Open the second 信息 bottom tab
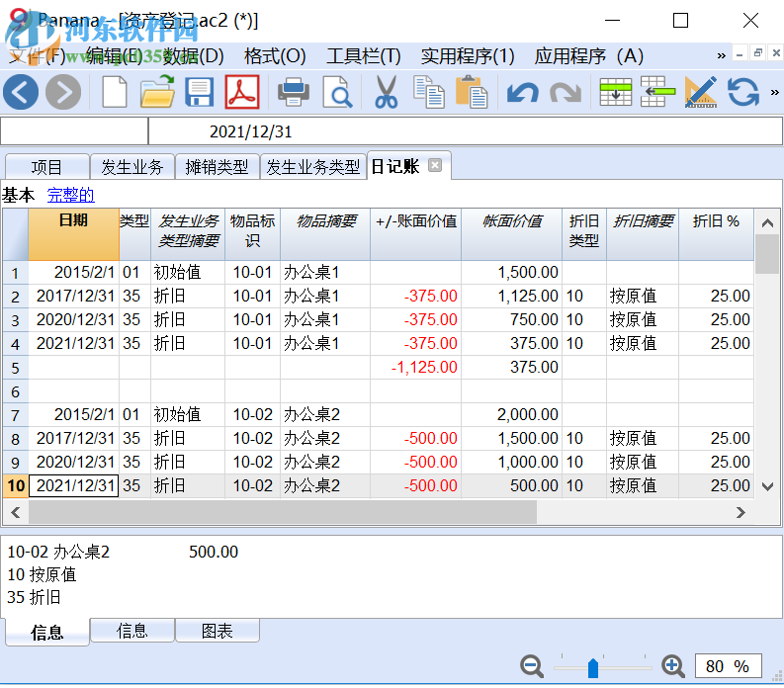The width and height of the screenshot is (784, 688). coord(132,631)
